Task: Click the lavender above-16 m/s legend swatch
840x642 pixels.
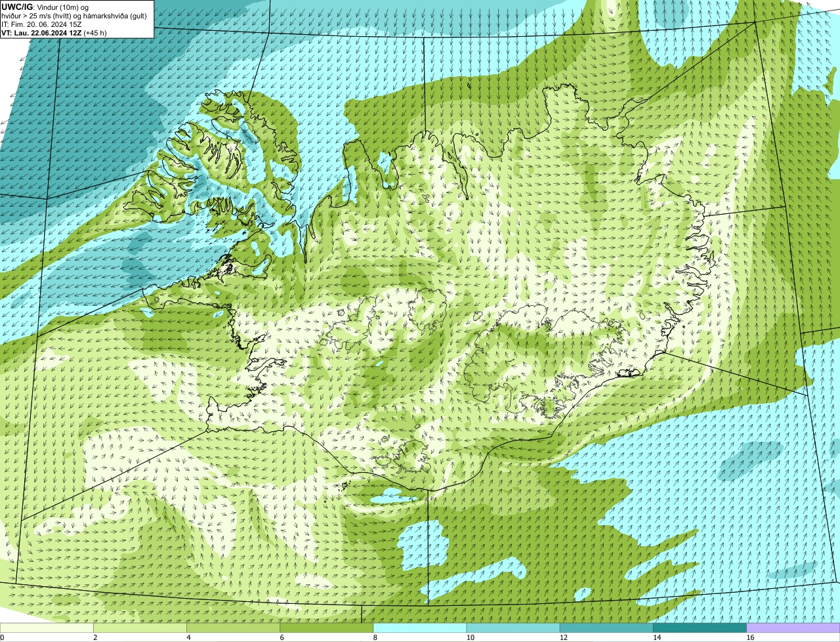Action: click(x=793, y=628)
